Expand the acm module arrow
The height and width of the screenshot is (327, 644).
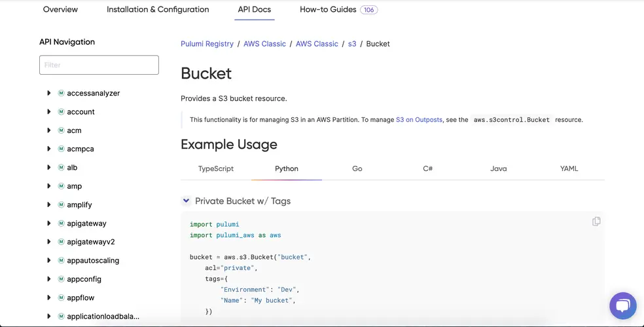click(x=49, y=130)
